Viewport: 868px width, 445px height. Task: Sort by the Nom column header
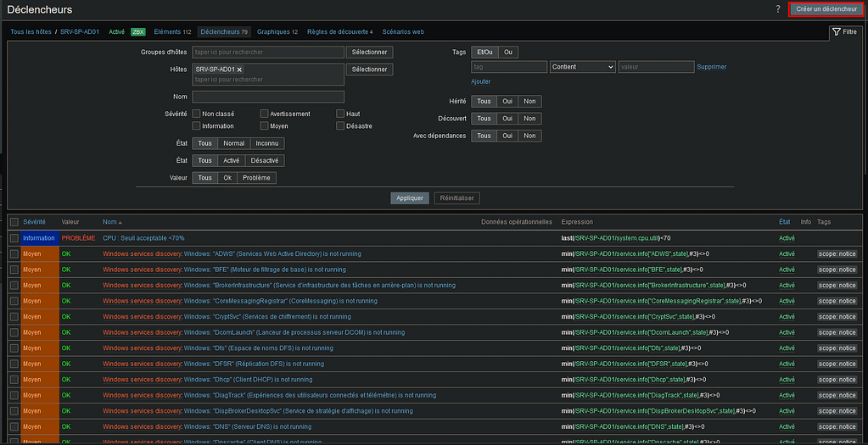tap(109, 222)
